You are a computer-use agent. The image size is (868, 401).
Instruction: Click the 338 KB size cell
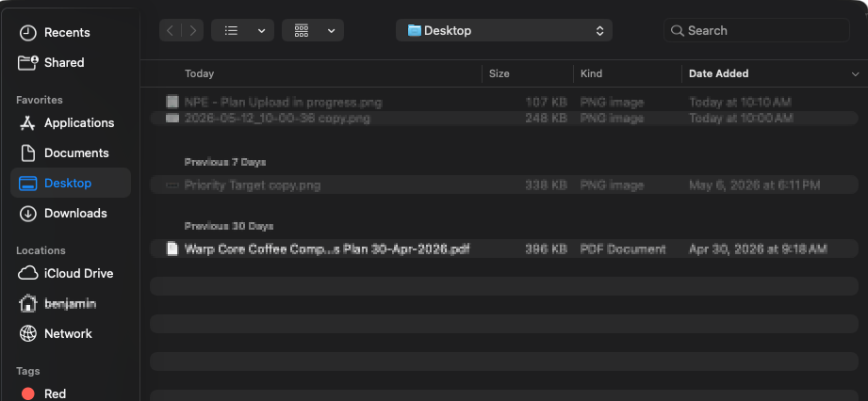(546, 185)
